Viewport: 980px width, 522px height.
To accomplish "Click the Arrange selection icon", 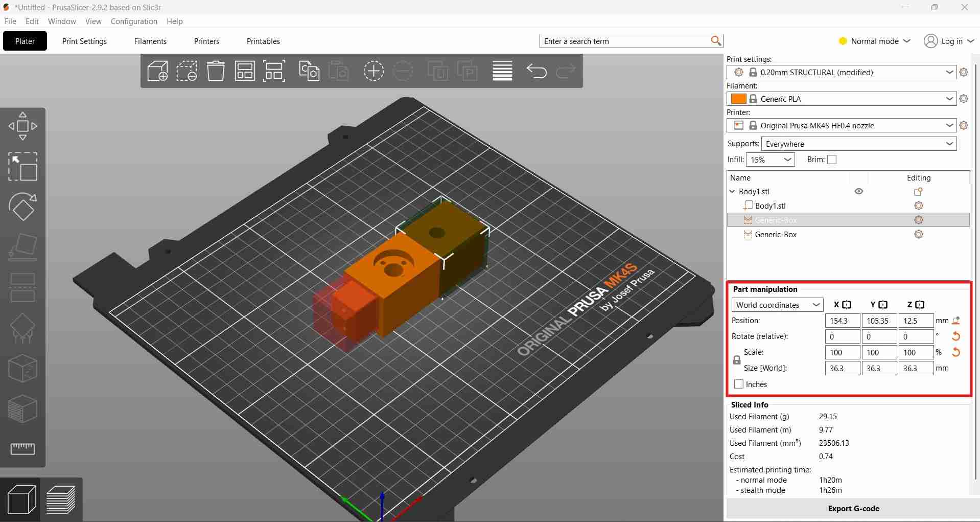I will [274, 71].
